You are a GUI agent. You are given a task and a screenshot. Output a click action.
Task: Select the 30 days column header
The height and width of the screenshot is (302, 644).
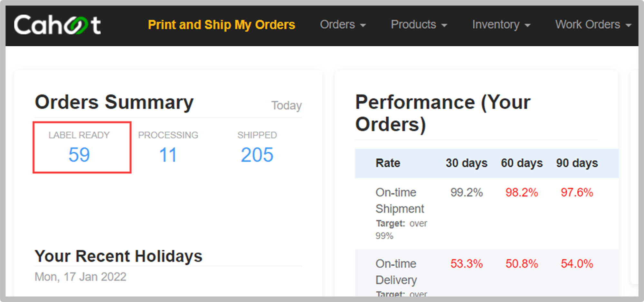tap(466, 163)
